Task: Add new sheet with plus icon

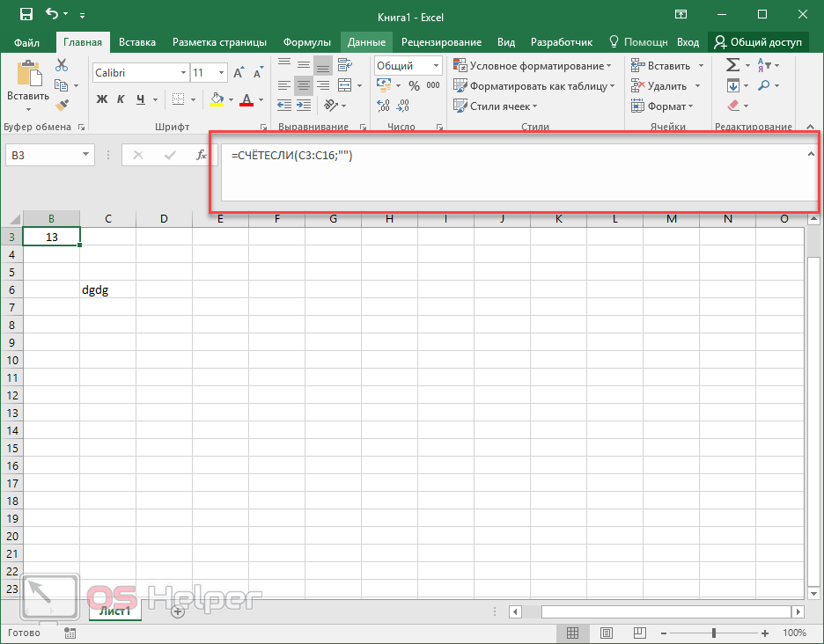Action: coord(178,611)
